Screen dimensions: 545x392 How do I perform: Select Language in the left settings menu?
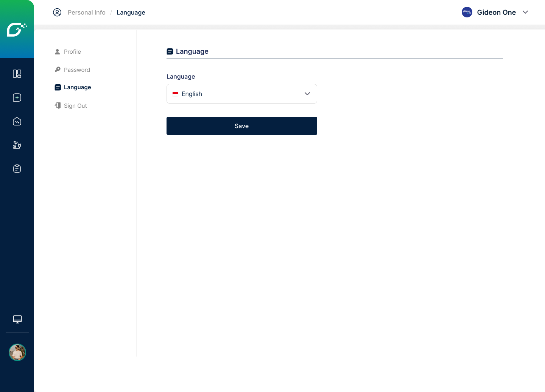pos(77,87)
